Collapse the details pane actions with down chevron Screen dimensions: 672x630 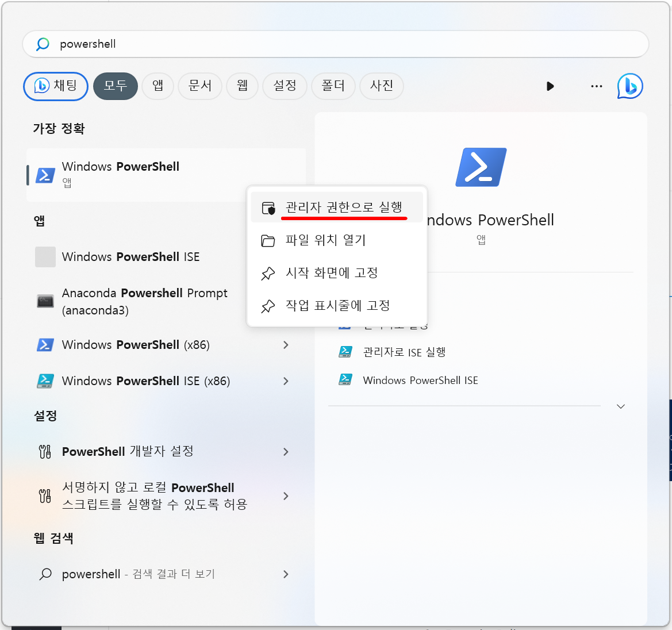pos(621,406)
